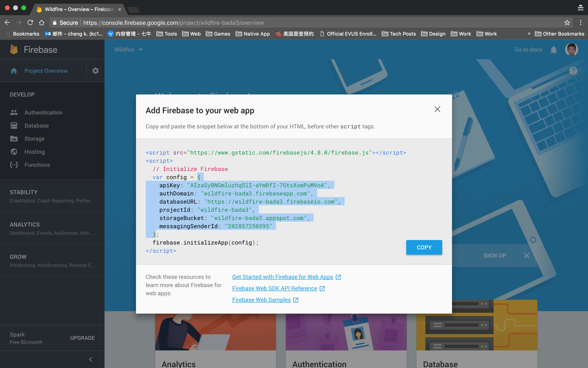Image resolution: width=588 pixels, height=368 pixels.
Task: Click the help question mark icon
Action: [573, 71]
